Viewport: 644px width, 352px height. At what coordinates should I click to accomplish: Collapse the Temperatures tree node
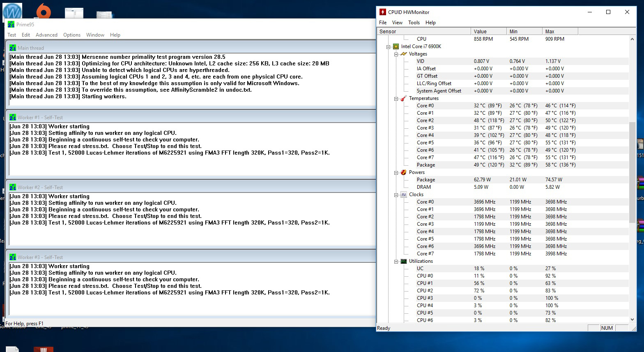(x=396, y=98)
